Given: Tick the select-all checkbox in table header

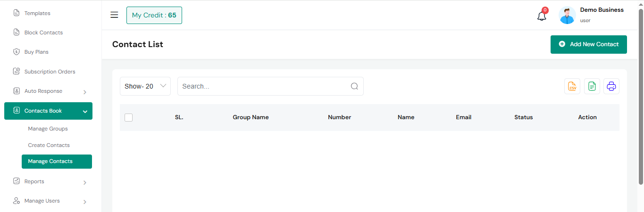Looking at the screenshot, I should click(129, 117).
